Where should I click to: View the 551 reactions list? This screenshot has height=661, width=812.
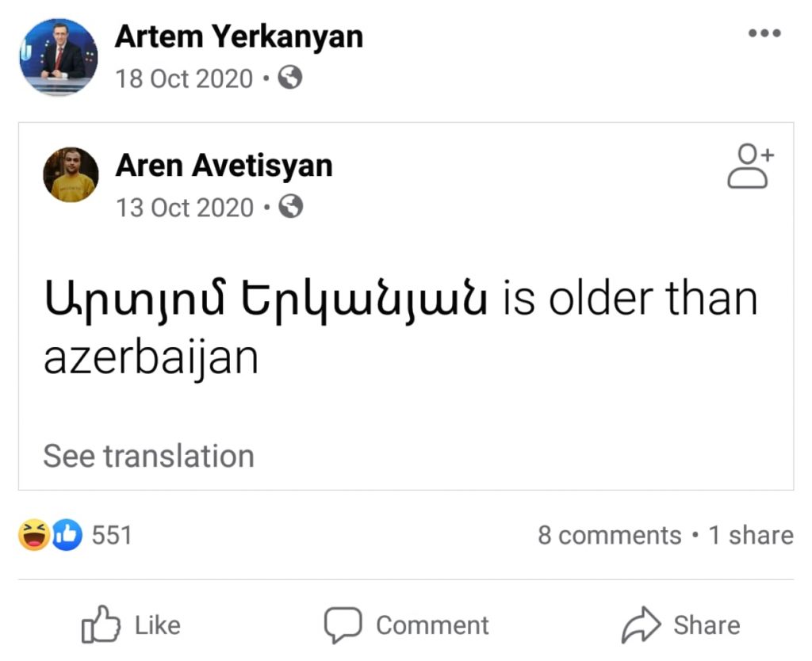[x=112, y=536]
